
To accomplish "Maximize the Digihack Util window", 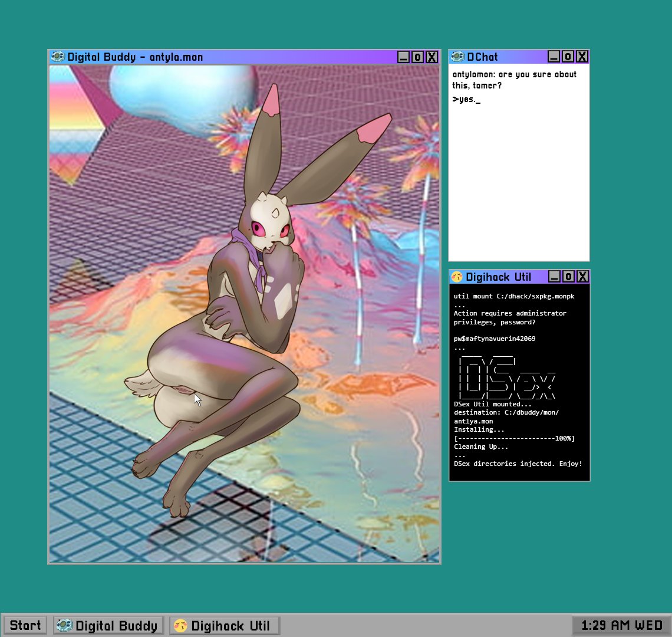I will pos(568,277).
